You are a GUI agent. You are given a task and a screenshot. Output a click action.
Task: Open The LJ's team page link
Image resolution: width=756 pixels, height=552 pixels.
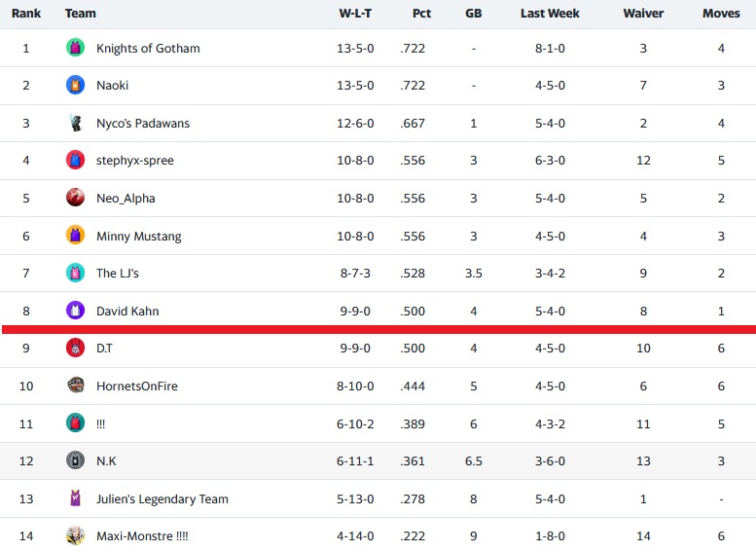coord(118,274)
